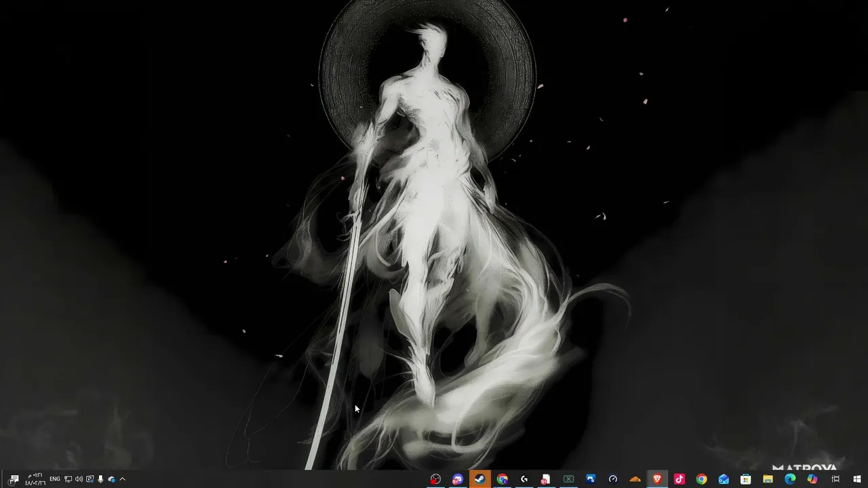Open the notification center icon
The image size is (868, 488).
pyautogui.click(x=14, y=479)
